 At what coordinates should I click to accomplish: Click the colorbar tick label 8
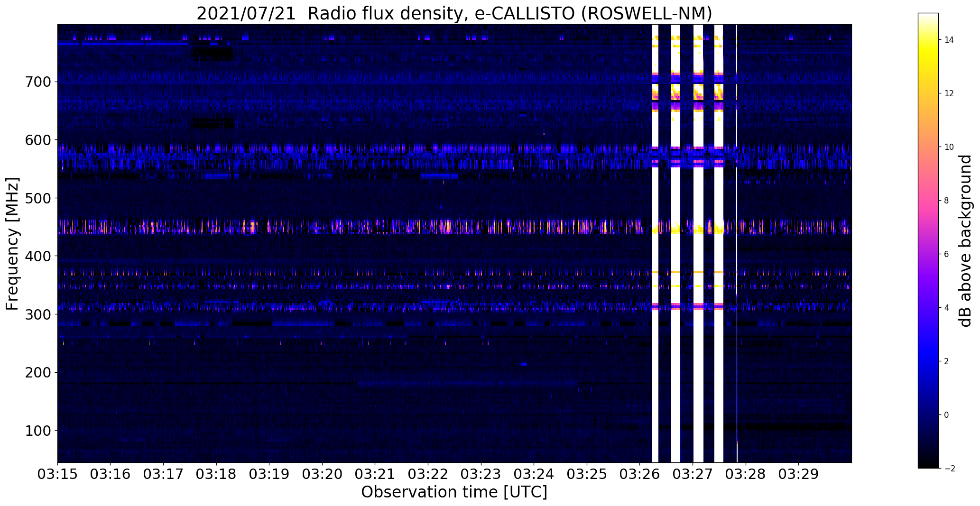tap(946, 201)
